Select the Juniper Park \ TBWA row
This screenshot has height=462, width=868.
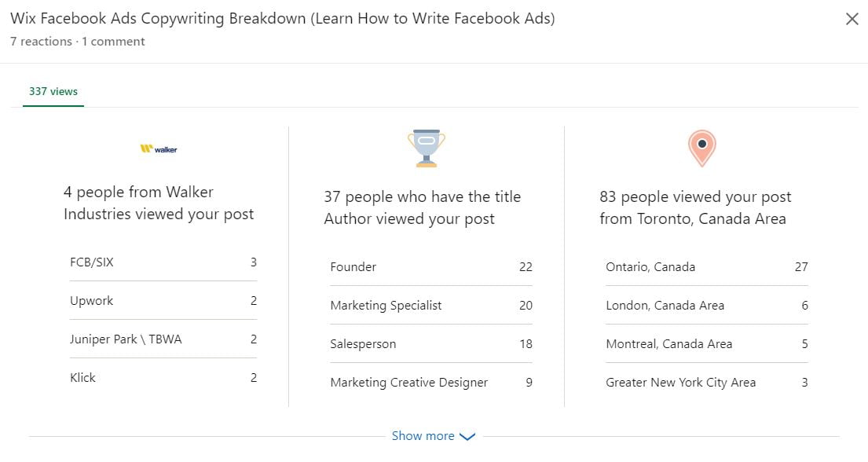click(x=163, y=339)
